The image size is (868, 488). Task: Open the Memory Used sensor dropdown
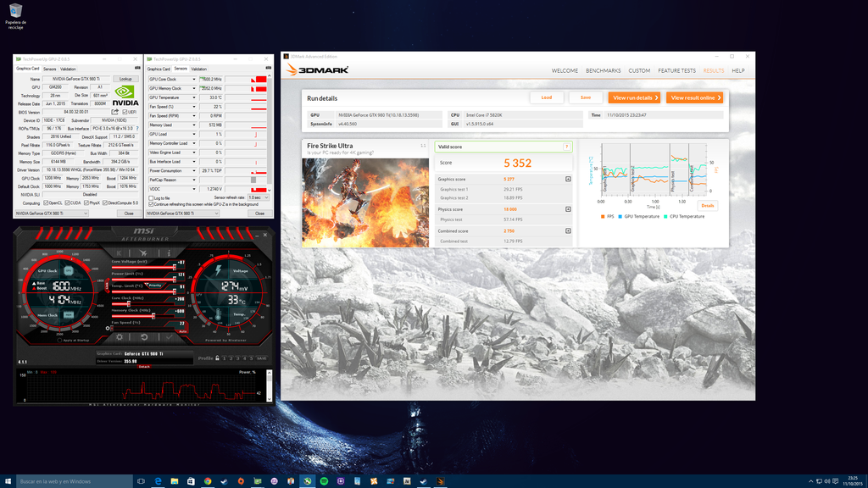[194, 125]
